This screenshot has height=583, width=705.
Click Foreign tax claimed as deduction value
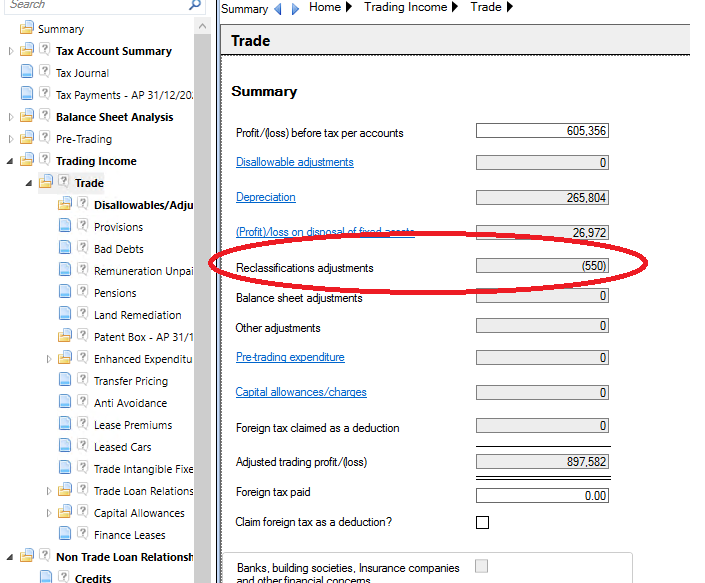coord(542,425)
